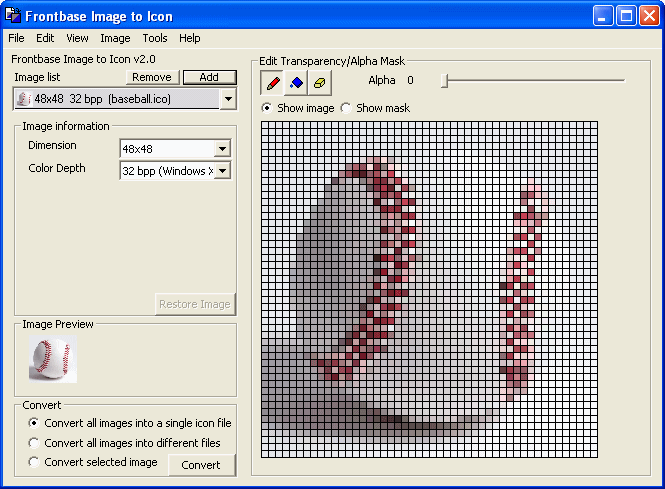Click the Frontbase app icon in title bar
This screenshot has height=489, width=665.
[x=13, y=15]
